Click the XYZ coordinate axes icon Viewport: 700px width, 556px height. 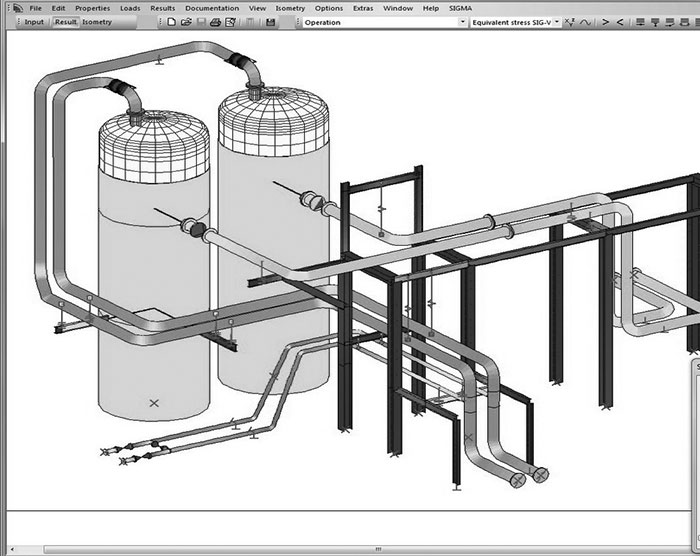tap(571, 21)
